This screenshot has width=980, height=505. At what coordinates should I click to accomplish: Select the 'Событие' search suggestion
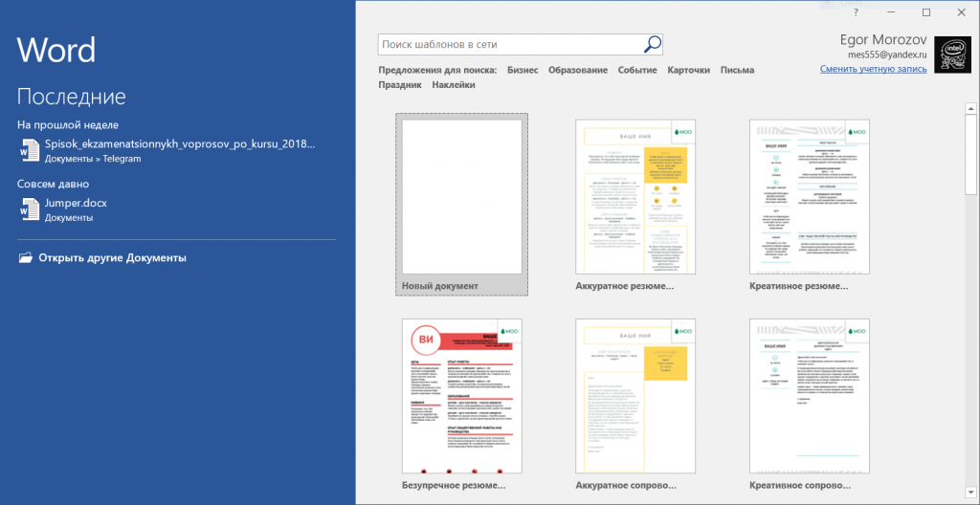coord(637,70)
